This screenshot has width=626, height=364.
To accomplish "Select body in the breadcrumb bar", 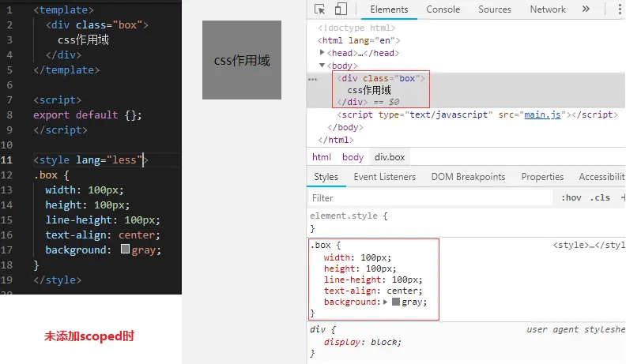I will click(x=353, y=157).
